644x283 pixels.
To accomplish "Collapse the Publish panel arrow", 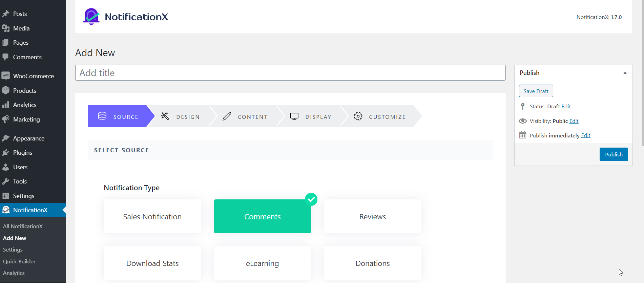I will point(625,73).
